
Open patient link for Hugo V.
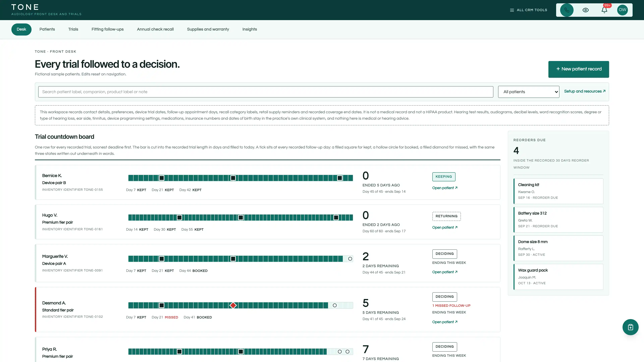tap(445, 227)
